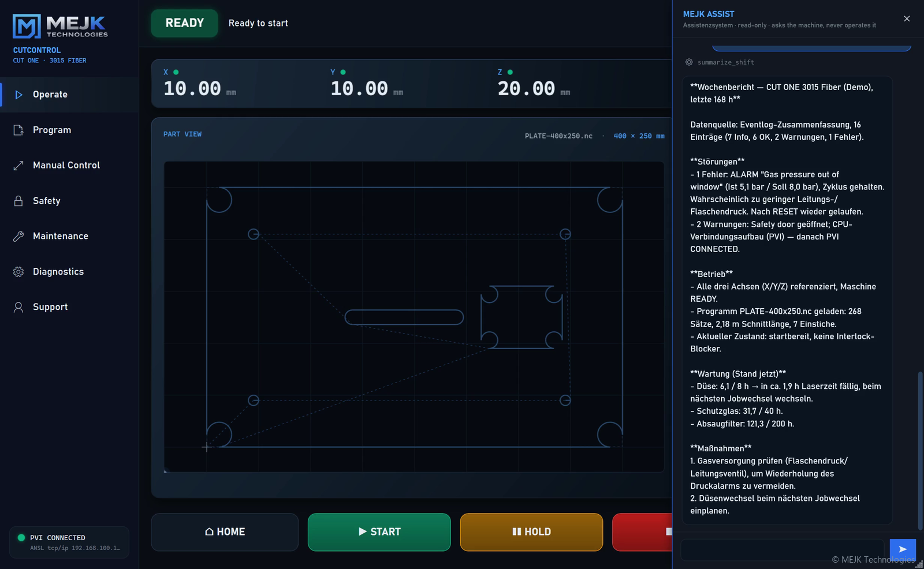Viewport: 924px width, 569px height.
Task: Click the red stop button
Action: [x=642, y=532]
